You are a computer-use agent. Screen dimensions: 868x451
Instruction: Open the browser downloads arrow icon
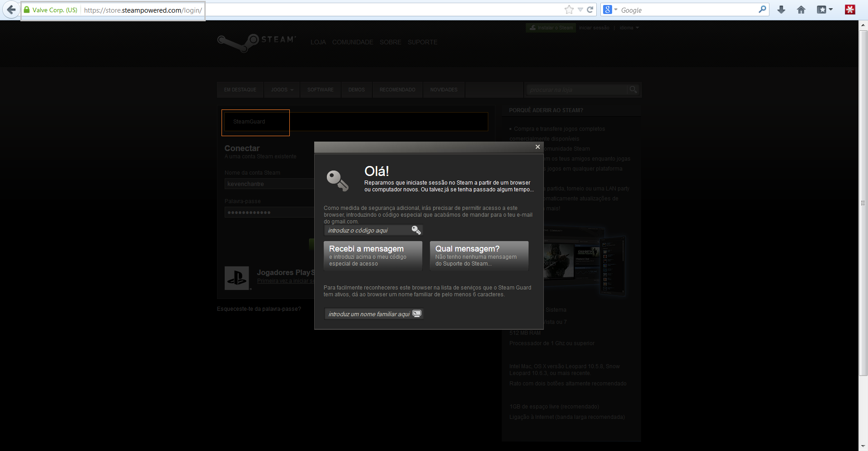coord(781,9)
